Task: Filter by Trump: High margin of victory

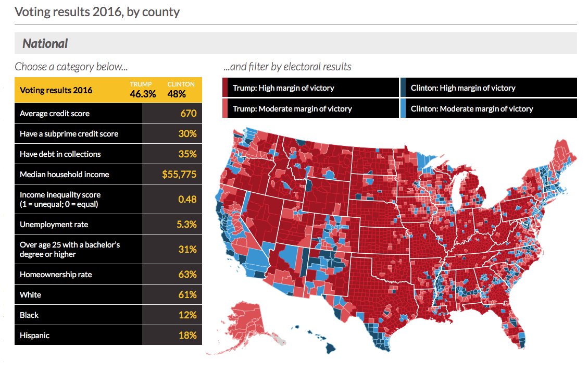Action: tap(310, 88)
